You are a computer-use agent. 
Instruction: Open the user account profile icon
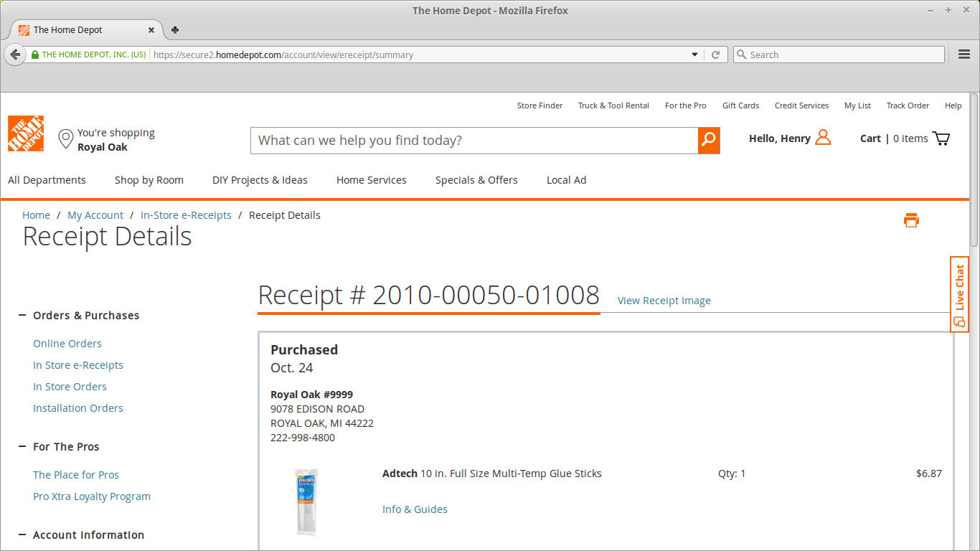(823, 138)
